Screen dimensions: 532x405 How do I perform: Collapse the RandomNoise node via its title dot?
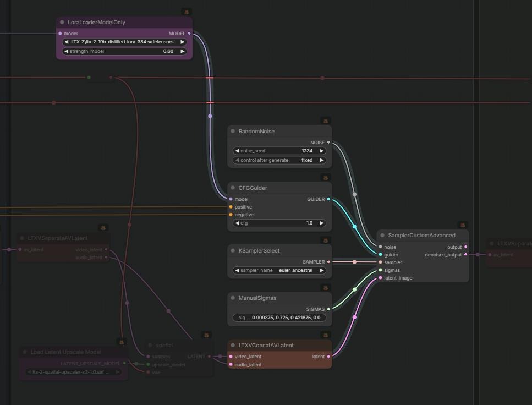(x=233, y=131)
